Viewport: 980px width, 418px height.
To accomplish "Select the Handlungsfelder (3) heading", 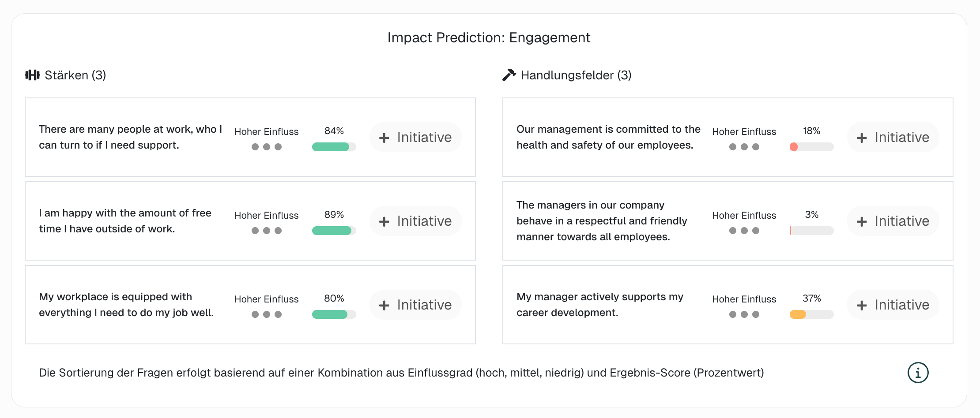I will click(576, 75).
